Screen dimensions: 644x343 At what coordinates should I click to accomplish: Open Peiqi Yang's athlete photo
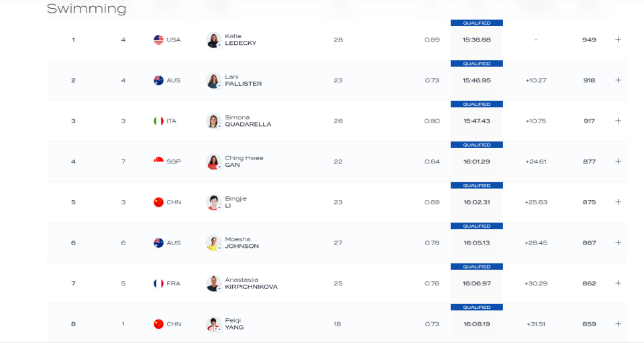pyautogui.click(x=213, y=324)
